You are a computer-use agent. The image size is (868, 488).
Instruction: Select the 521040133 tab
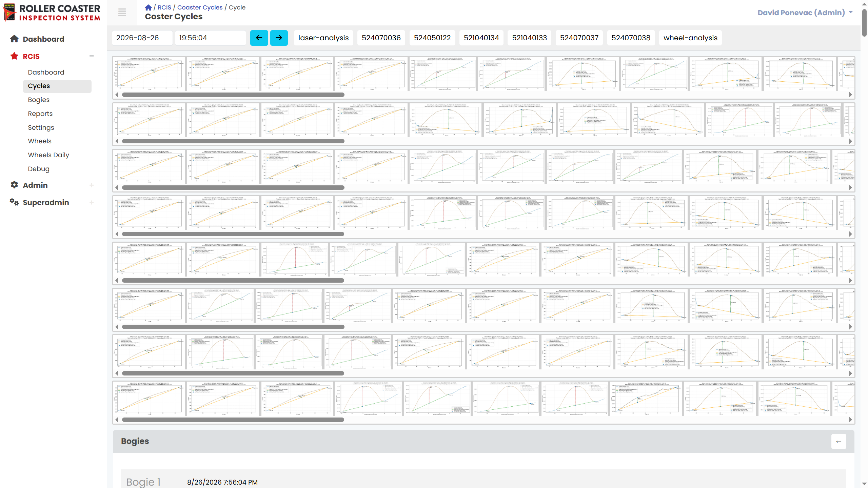pos(530,38)
